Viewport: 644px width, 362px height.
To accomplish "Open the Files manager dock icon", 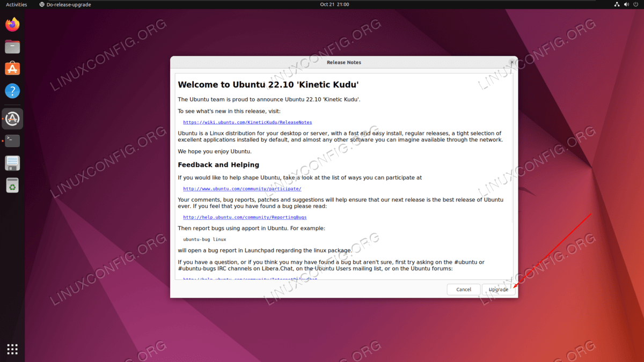I will [x=12, y=47].
